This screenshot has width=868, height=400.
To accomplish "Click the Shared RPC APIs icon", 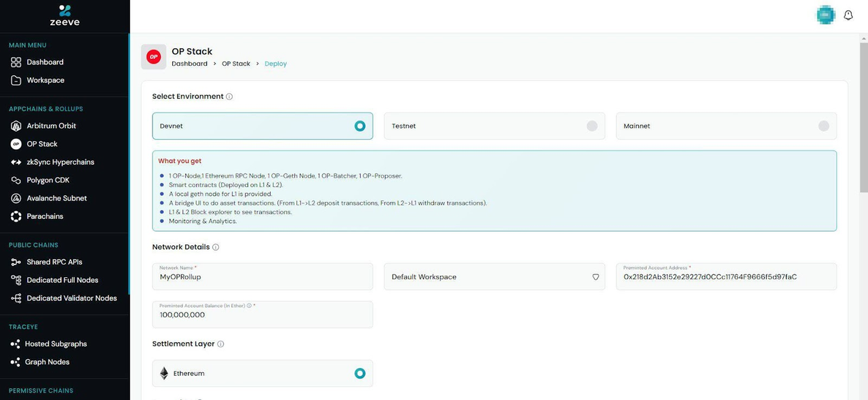I will coord(16,262).
